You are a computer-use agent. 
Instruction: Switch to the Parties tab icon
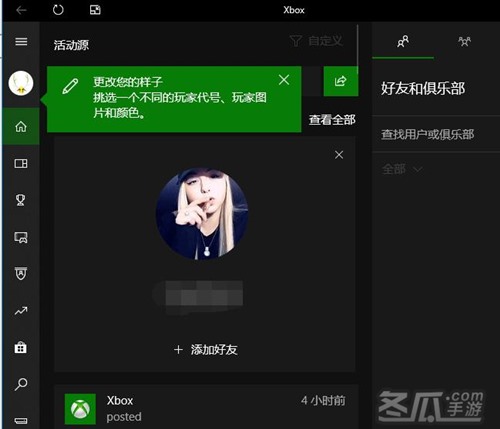click(x=464, y=42)
